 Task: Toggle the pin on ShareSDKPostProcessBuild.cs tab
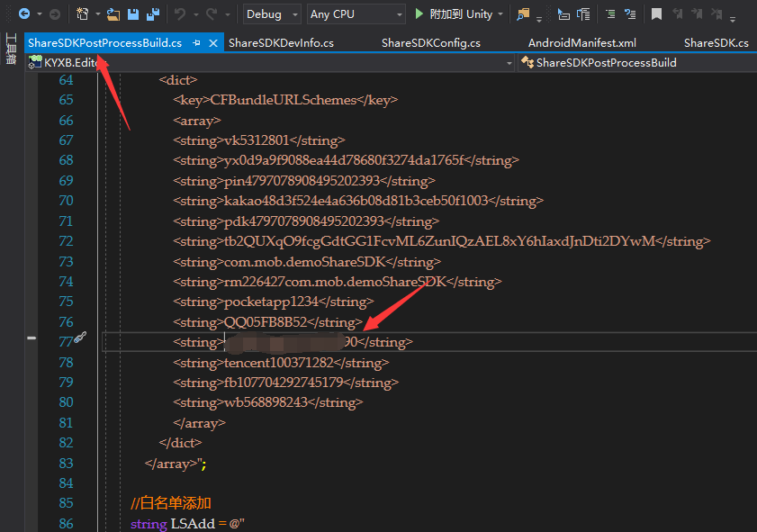coord(196,43)
